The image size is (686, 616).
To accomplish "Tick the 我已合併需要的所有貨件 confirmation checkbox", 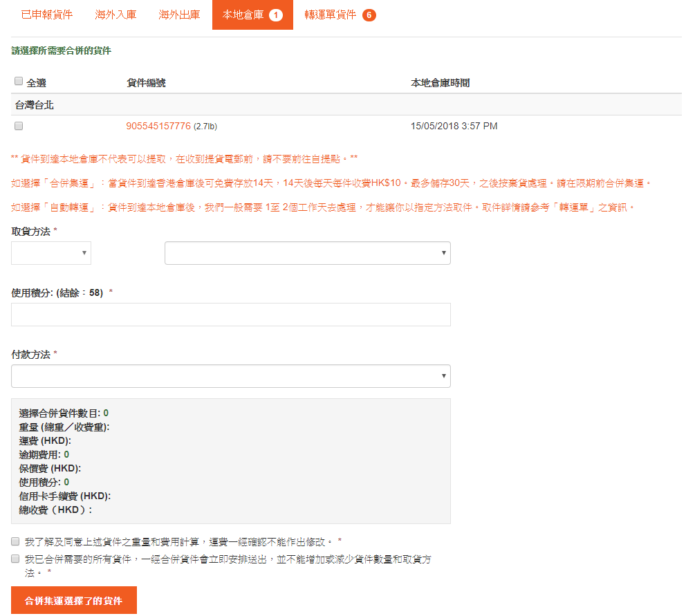I will pos(15,559).
